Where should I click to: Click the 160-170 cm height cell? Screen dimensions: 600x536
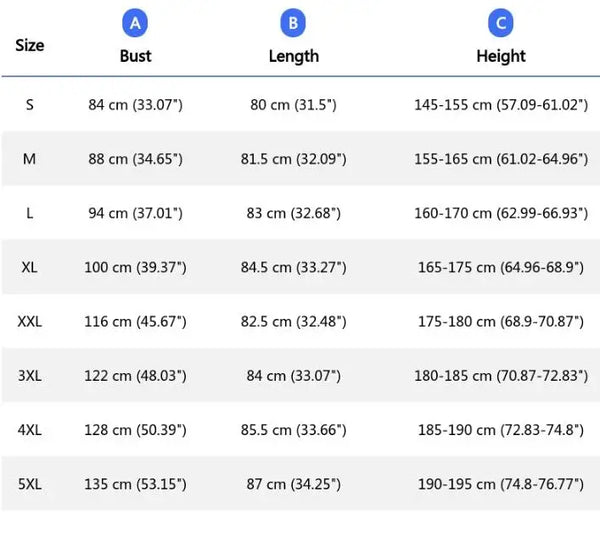click(501, 213)
